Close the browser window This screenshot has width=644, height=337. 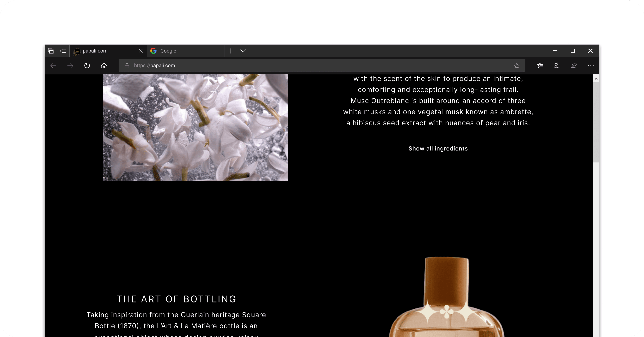(591, 51)
